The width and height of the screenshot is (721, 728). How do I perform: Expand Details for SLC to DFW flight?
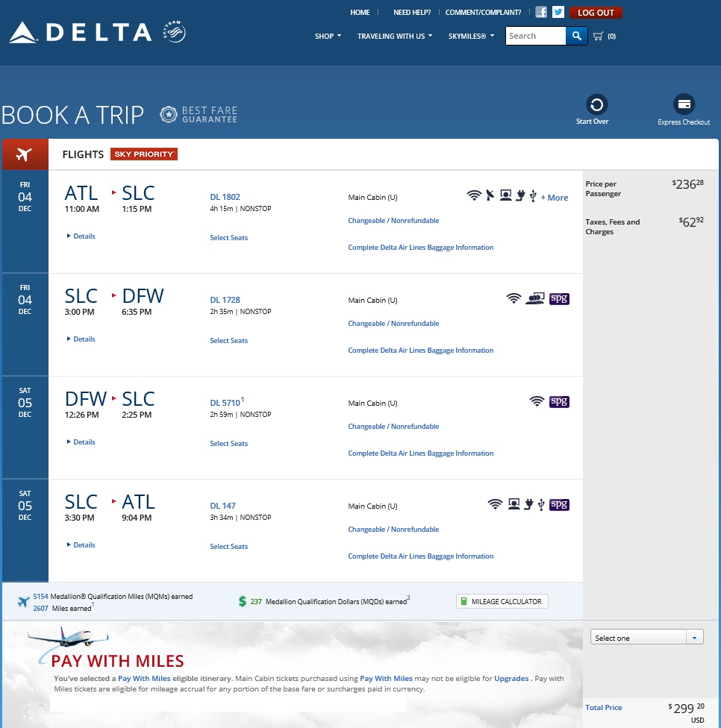click(84, 339)
